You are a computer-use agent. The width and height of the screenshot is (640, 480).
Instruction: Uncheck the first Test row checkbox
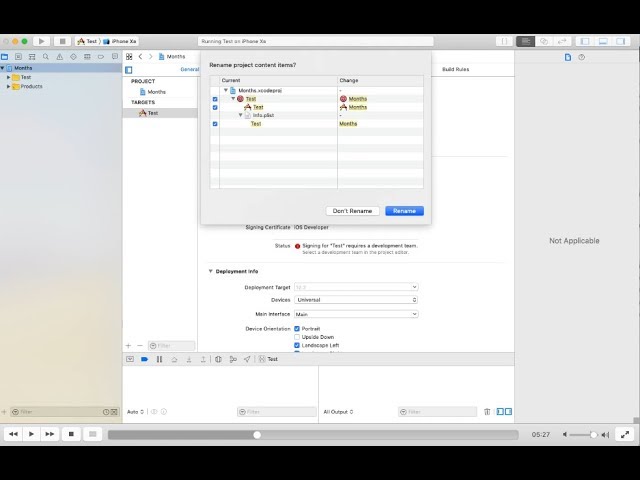(x=215, y=99)
